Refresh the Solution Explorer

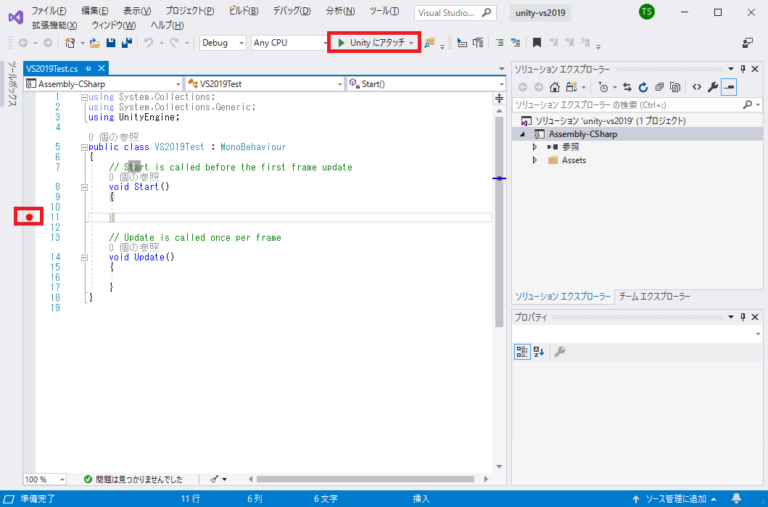(643, 87)
